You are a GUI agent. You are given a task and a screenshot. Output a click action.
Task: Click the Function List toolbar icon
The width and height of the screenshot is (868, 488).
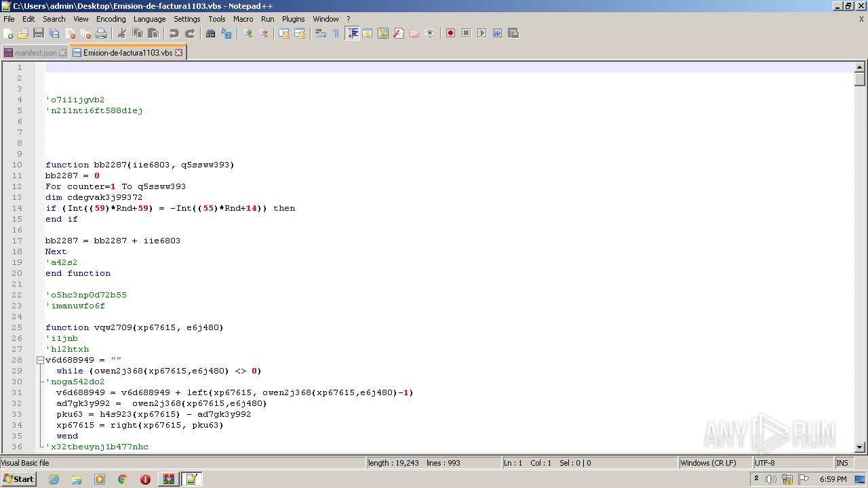399,33
